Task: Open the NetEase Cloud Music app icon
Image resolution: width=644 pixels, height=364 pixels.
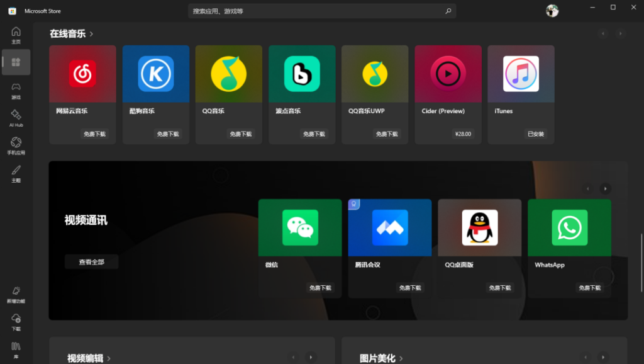Action: (82, 74)
